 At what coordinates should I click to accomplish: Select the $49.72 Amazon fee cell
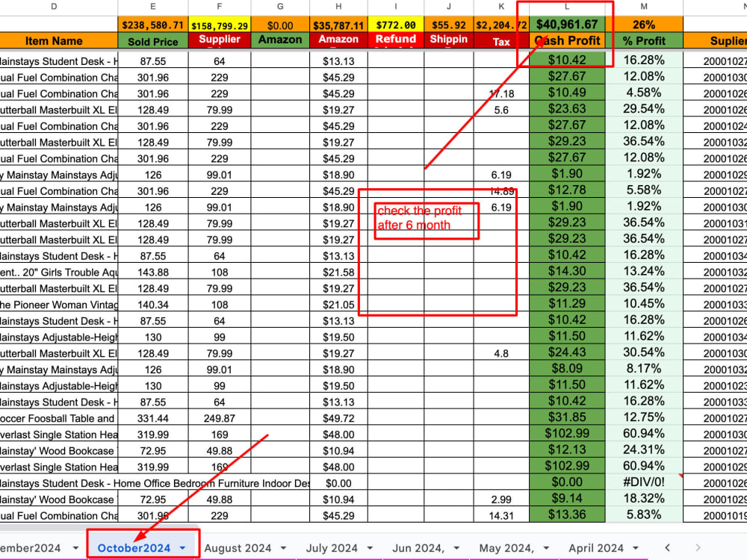[338, 418]
